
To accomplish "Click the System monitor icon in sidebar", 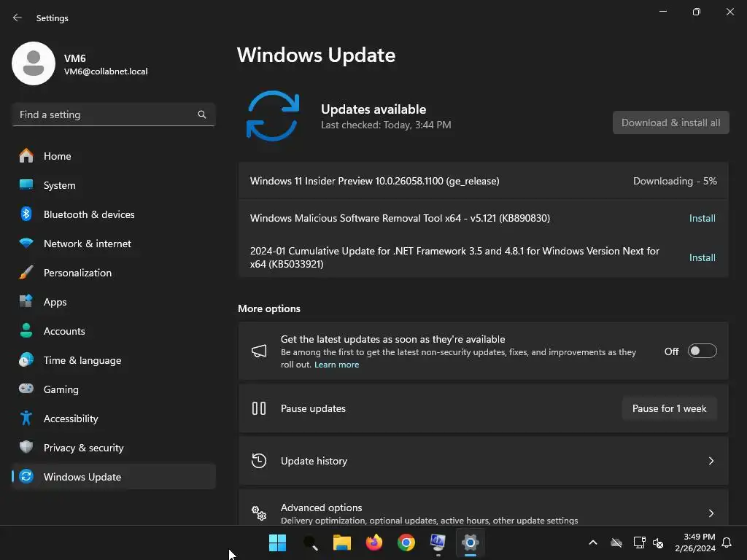I will click(26, 184).
